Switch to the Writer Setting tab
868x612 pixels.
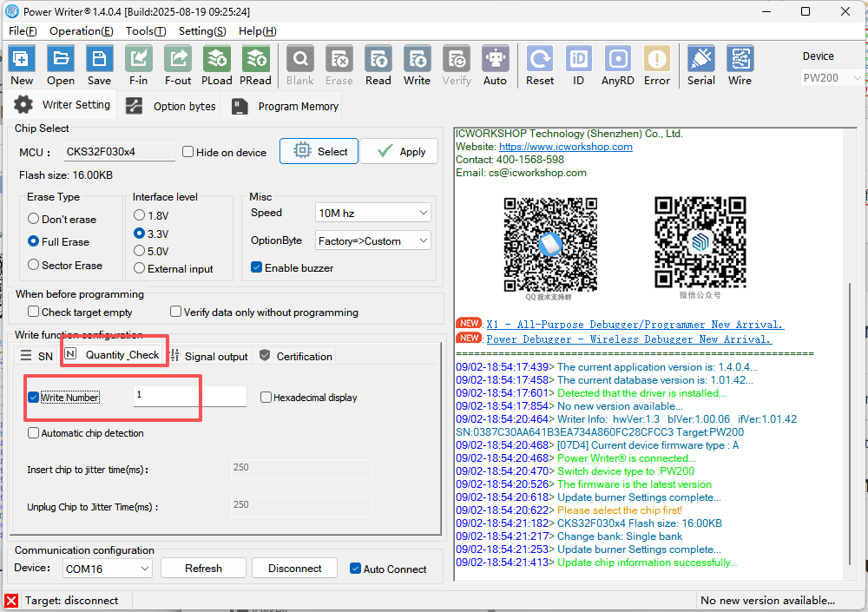click(x=62, y=105)
